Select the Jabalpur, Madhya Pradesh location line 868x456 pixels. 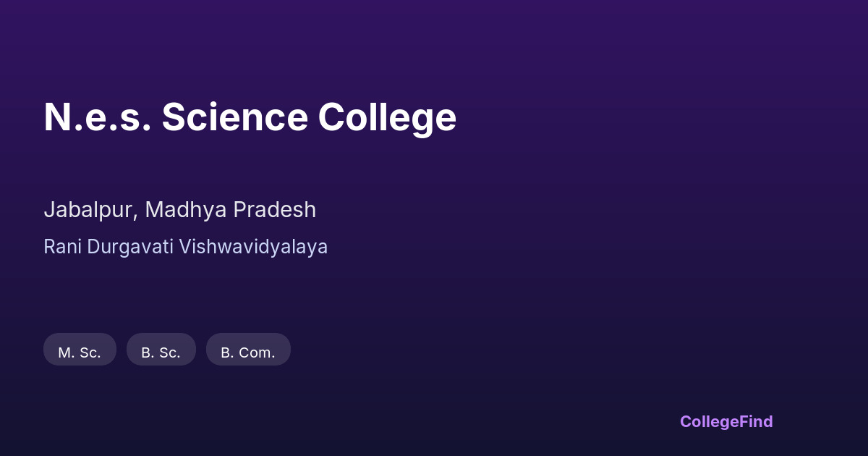179,210
